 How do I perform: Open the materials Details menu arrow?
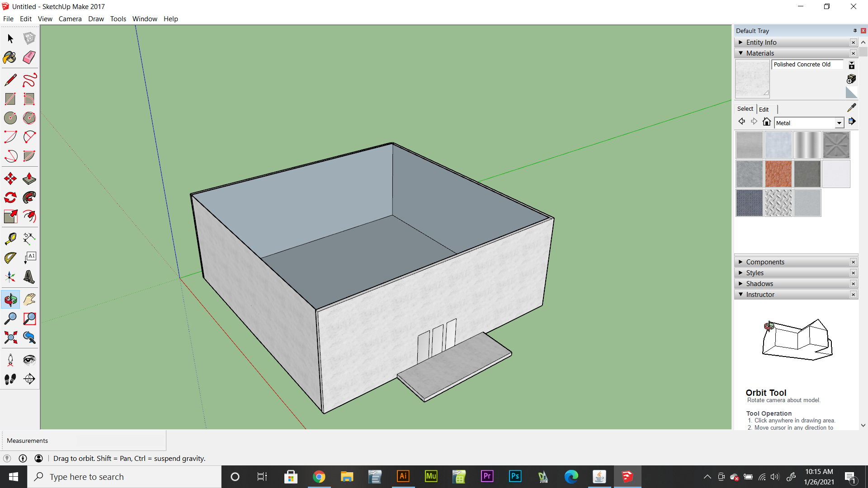point(852,121)
